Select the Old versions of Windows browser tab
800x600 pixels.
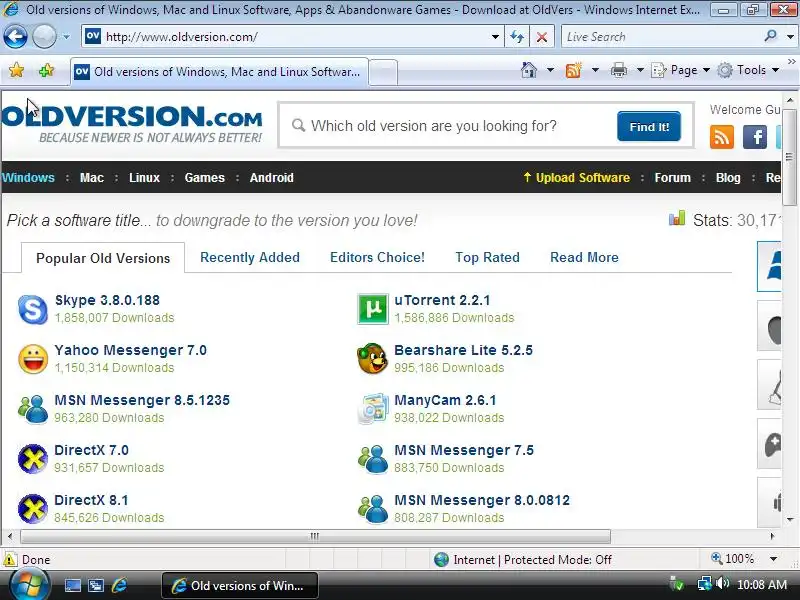point(219,72)
